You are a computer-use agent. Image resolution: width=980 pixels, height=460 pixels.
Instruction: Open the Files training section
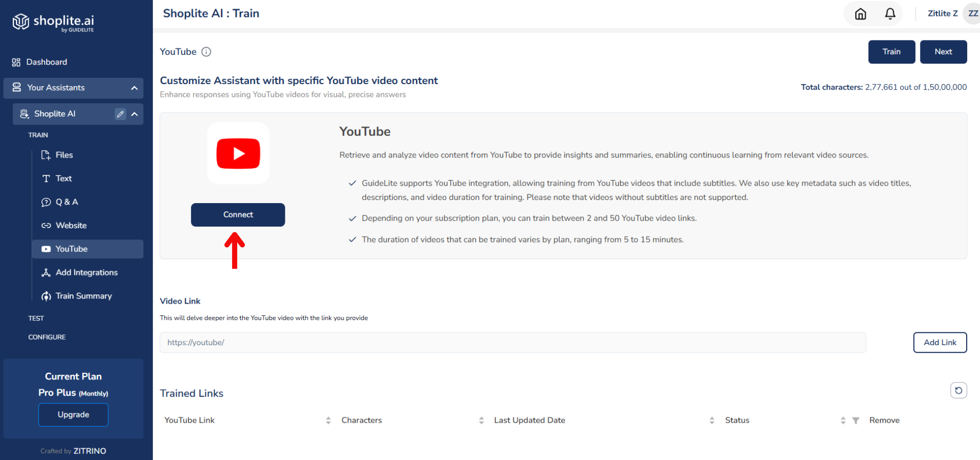tap(64, 155)
